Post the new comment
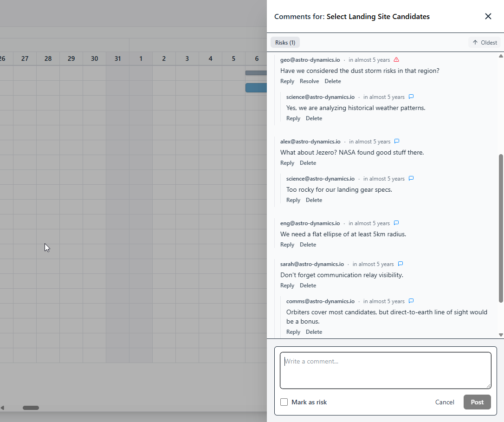504x422 pixels. [477, 402]
